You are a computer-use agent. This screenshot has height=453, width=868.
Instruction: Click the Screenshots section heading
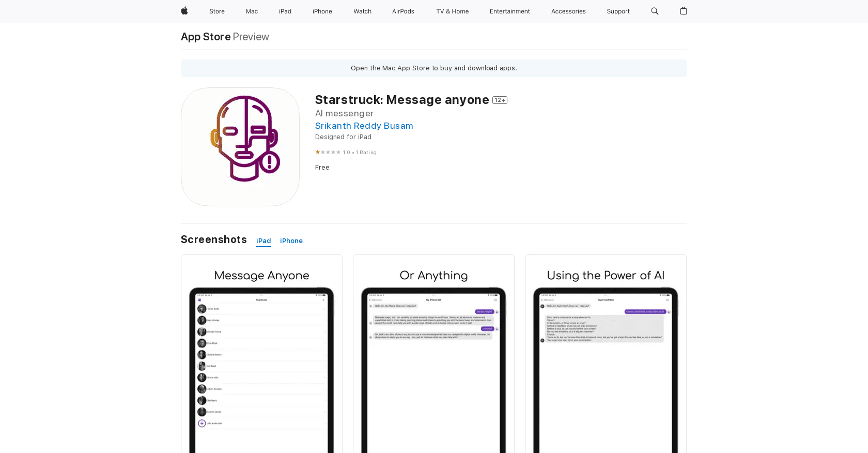tap(214, 239)
